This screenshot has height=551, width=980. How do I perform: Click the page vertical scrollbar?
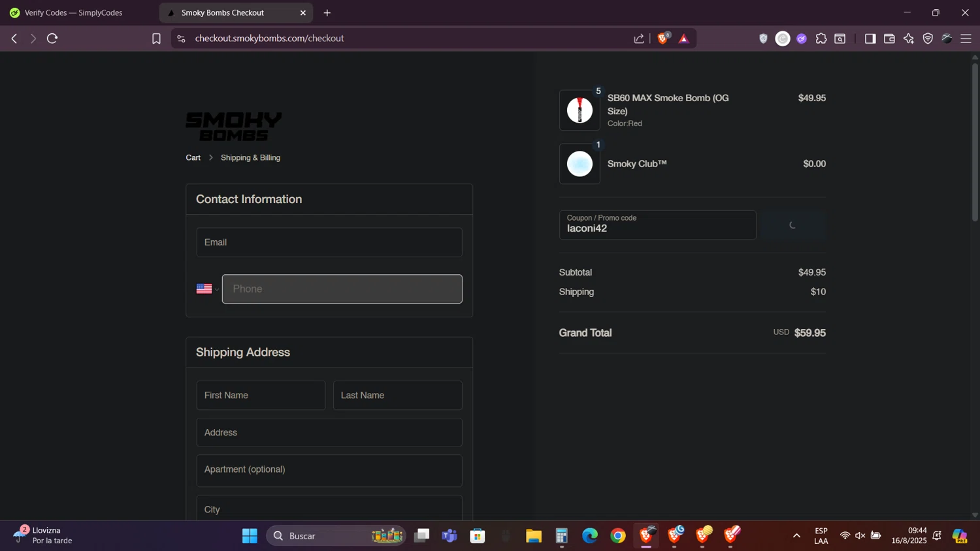(975, 142)
